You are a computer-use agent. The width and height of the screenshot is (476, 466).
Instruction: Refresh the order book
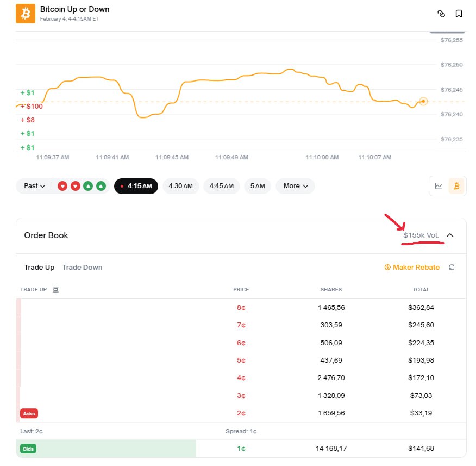(451, 267)
